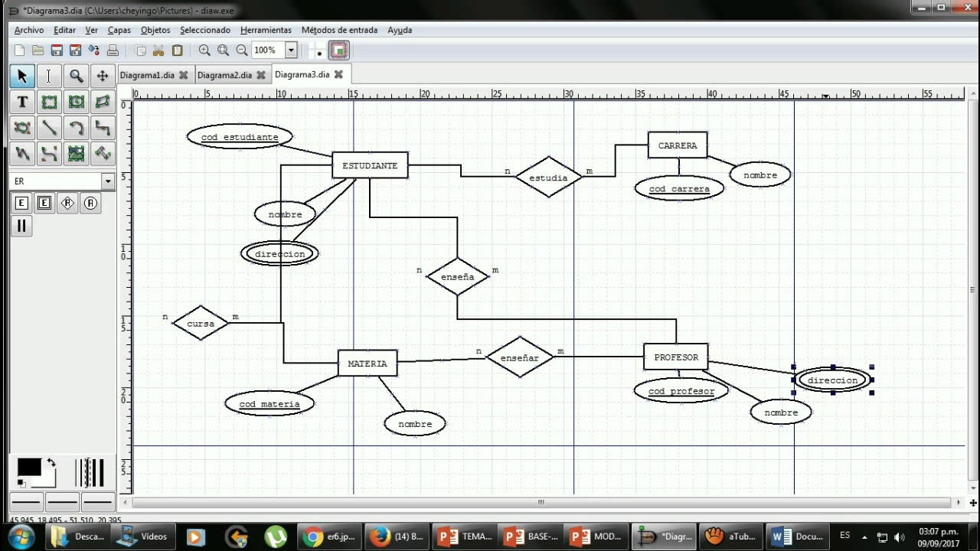
Task: Reset to default colors icon
Action: [x=21, y=483]
